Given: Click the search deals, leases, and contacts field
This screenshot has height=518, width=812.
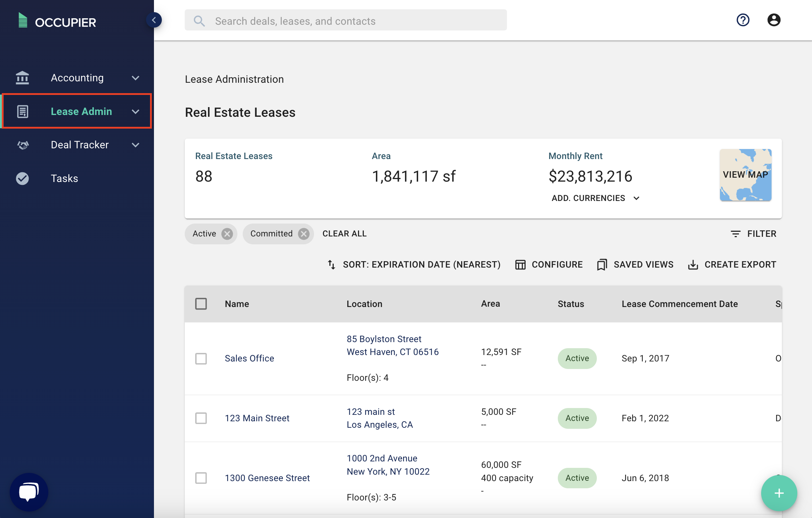Looking at the screenshot, I should (x=345, y=20).
